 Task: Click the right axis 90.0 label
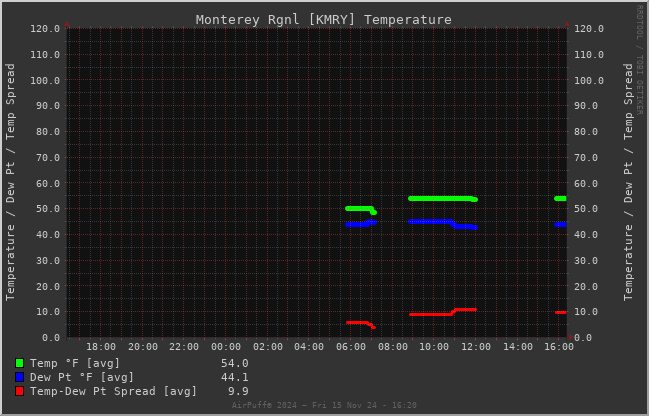click(x=586, y=106)
